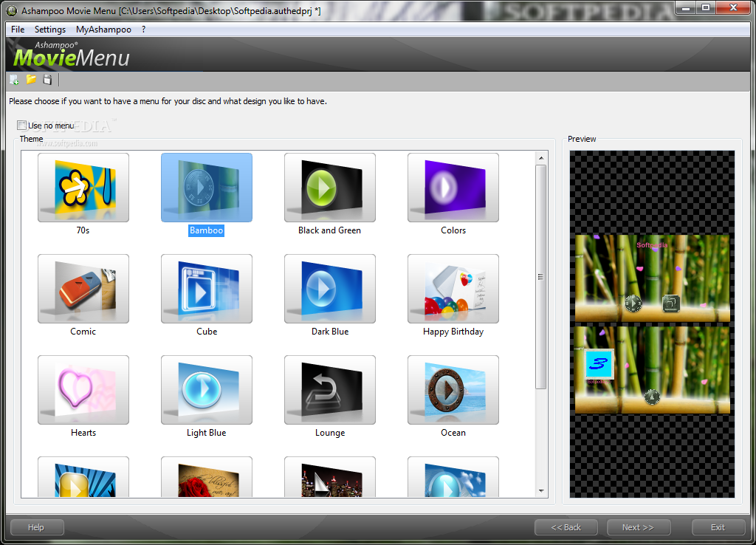
Task: Click the theme list scroll up arrow
Action: pos(541,158)
